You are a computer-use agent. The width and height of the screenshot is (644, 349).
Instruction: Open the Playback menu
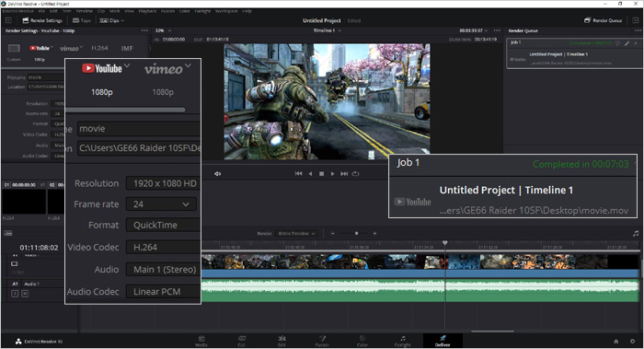pyautogui.click(x=147, y=11)
